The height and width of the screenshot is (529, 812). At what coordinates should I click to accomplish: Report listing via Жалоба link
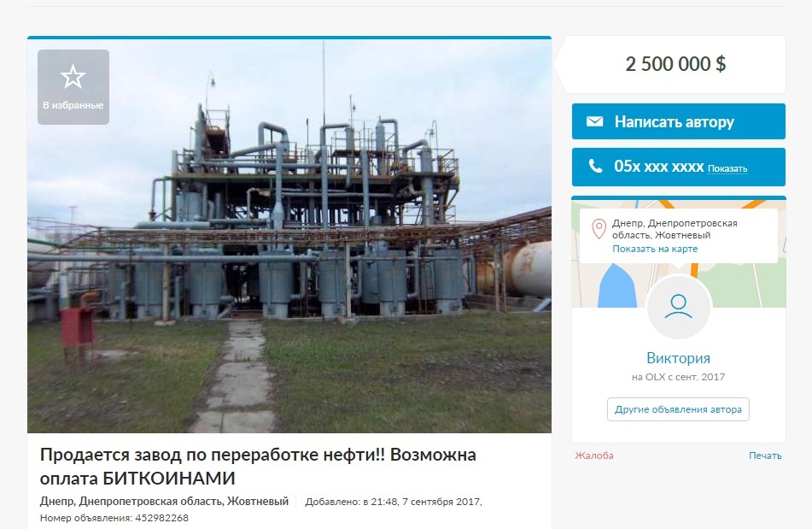click(594, 456)
